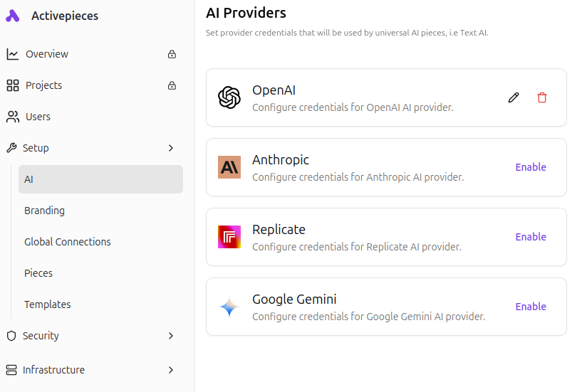This screenshot has width=572, height=392.
Task: Click the Users people icon
Action: [x=12, y=117]
